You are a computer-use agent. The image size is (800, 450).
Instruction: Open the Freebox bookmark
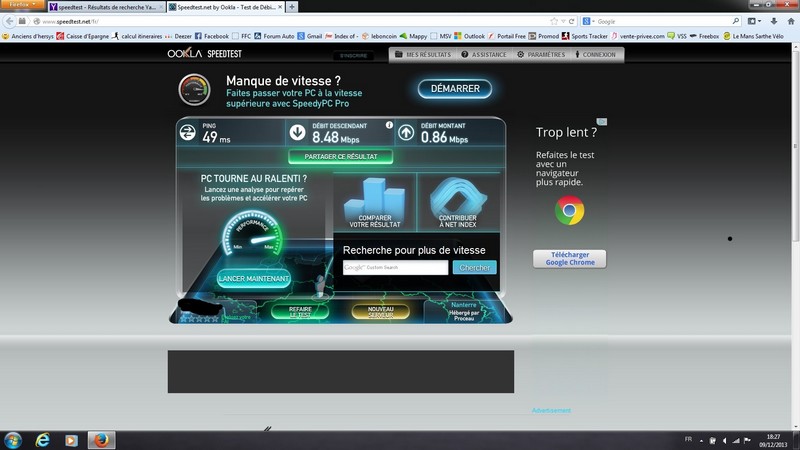(x=704, y=36)
